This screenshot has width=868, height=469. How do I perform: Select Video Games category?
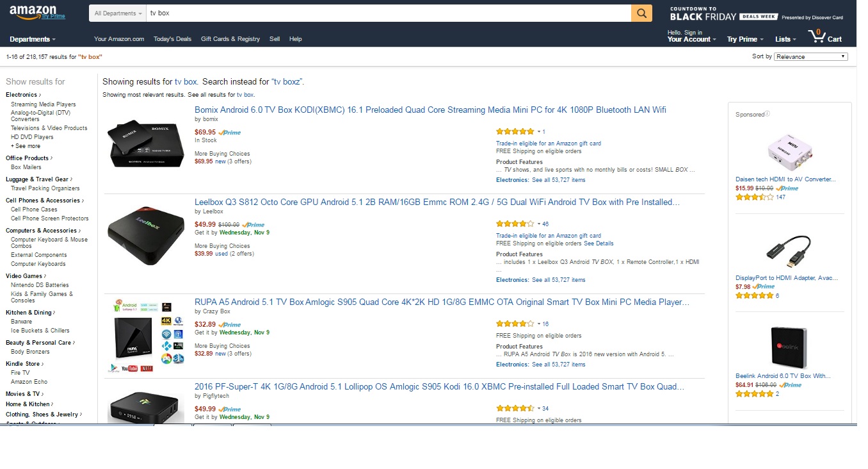click(x=25, y=276)
